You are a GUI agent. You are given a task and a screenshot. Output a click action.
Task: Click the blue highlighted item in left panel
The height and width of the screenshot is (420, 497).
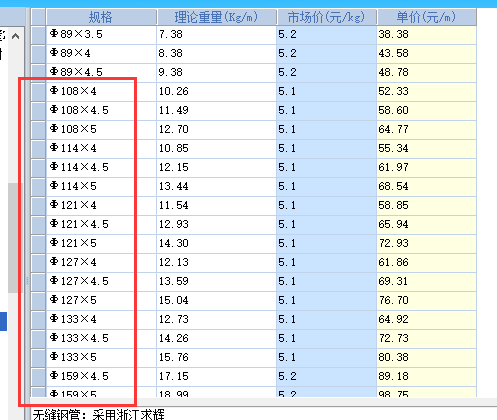[3, 321]
